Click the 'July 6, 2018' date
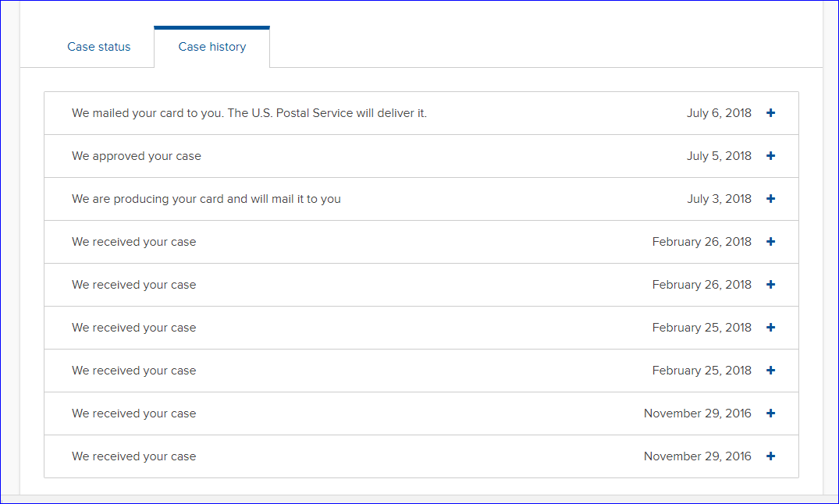Viewport: 839px width, 504px height. click(x=719, y=113)
